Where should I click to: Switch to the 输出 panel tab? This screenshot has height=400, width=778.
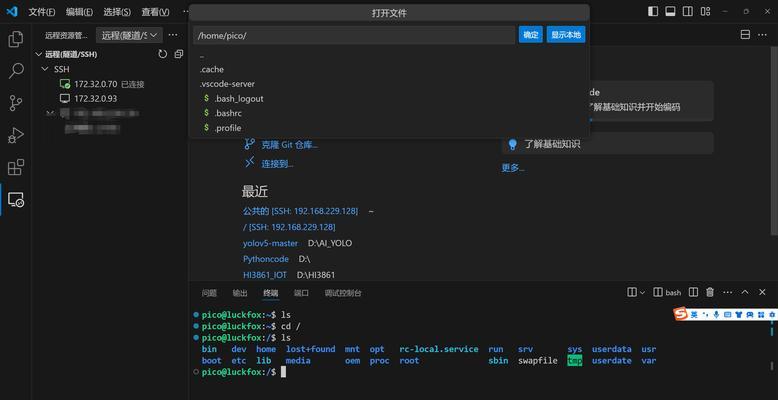(240, 293)
